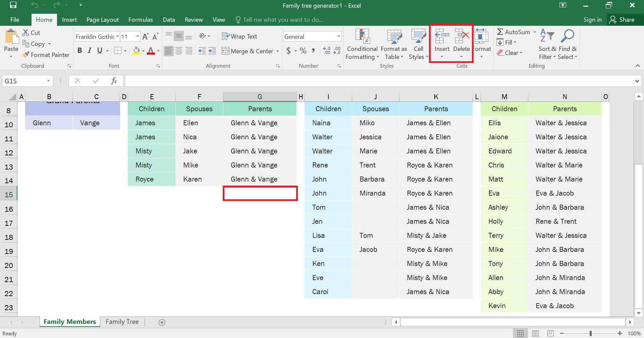Viewport: 644px width, 338px height.
Task: Apply Wrap Text to the selection
Action: coord(239,36)
